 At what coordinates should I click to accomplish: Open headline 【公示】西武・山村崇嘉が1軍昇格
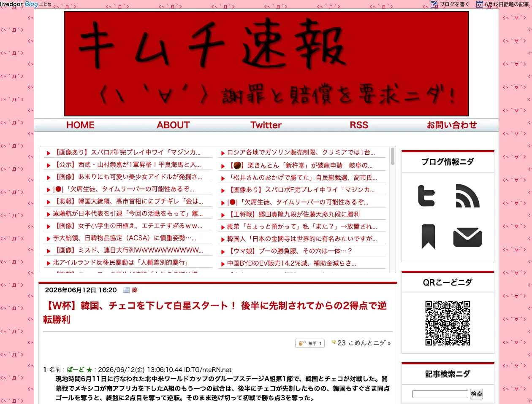pos(128,165)
